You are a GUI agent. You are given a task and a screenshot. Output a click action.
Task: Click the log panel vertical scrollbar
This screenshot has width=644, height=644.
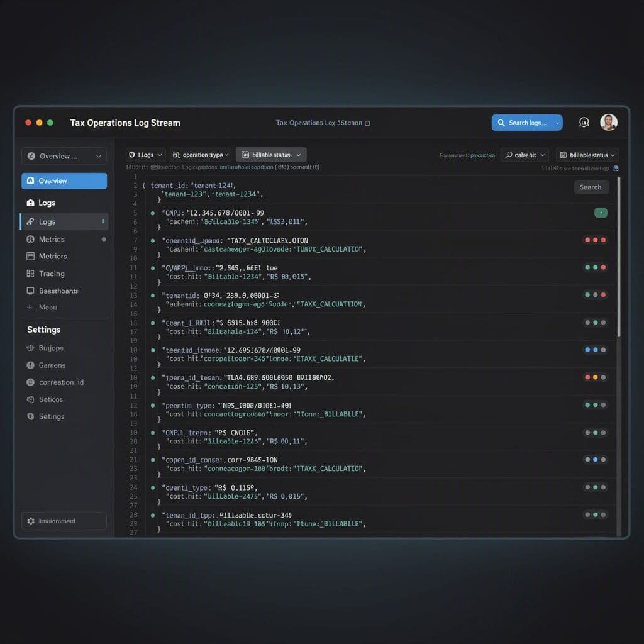[619, 257]
